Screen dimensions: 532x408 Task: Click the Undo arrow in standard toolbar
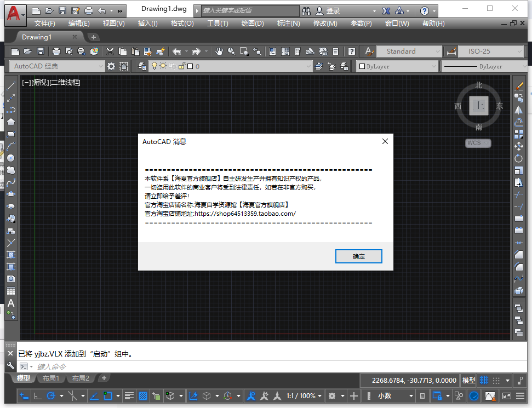(x=177, y=51)
